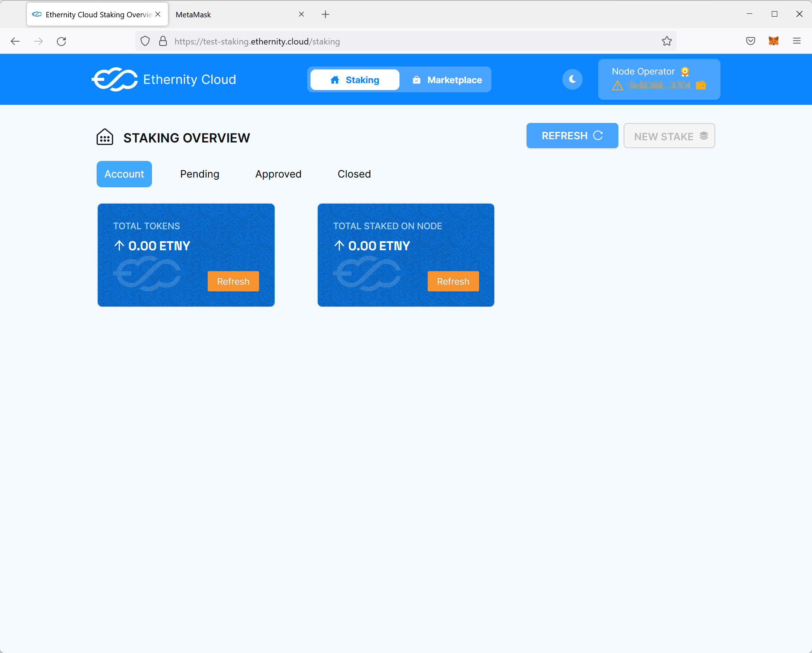Click the MetaMask fox extension icon
This screenshot has height=653, width=812.
[773, 41]
